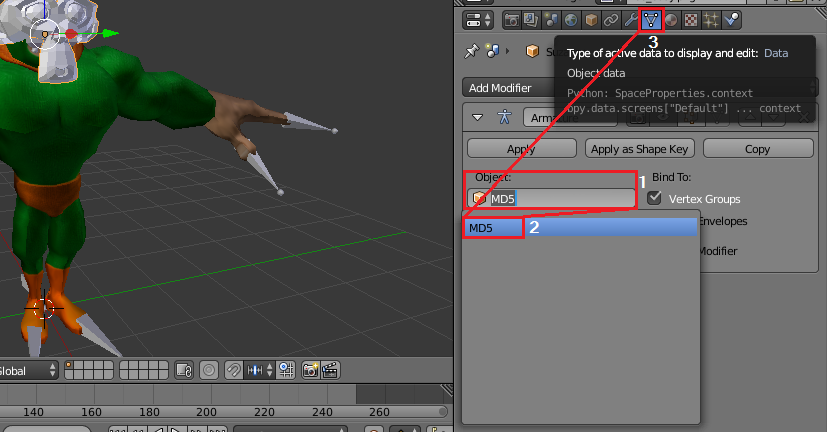Open the Material properties tab
The width and height of the screenshot is (827, 432).
coord(671,21)
